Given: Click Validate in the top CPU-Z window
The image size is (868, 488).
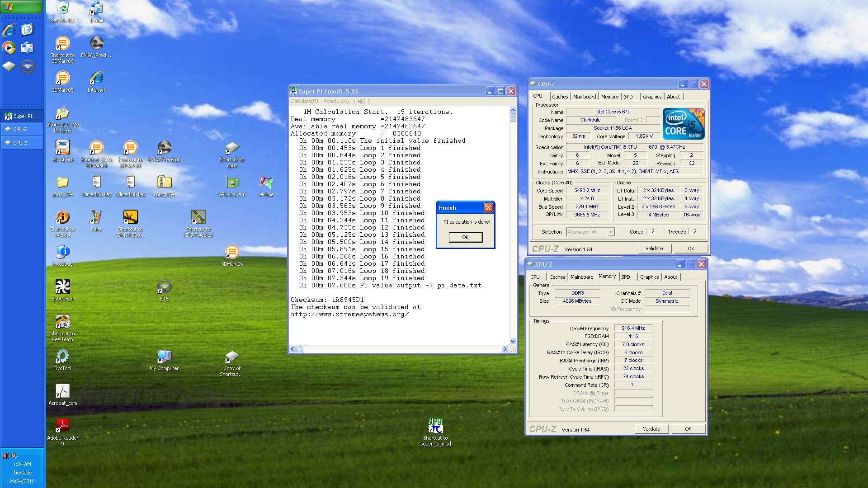Looking at the screenshot, I should pyautogui.click(x=654, y=249).
